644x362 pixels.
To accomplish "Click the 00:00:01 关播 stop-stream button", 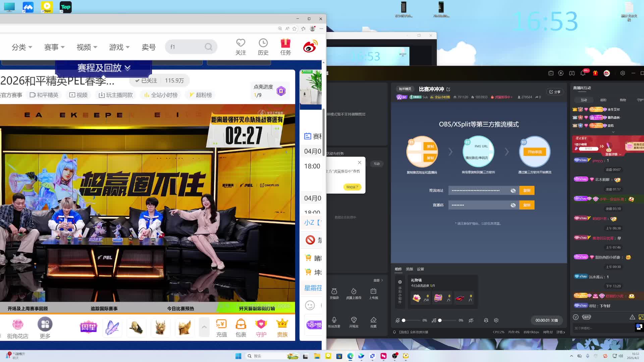I will click(x=546, y=320).
